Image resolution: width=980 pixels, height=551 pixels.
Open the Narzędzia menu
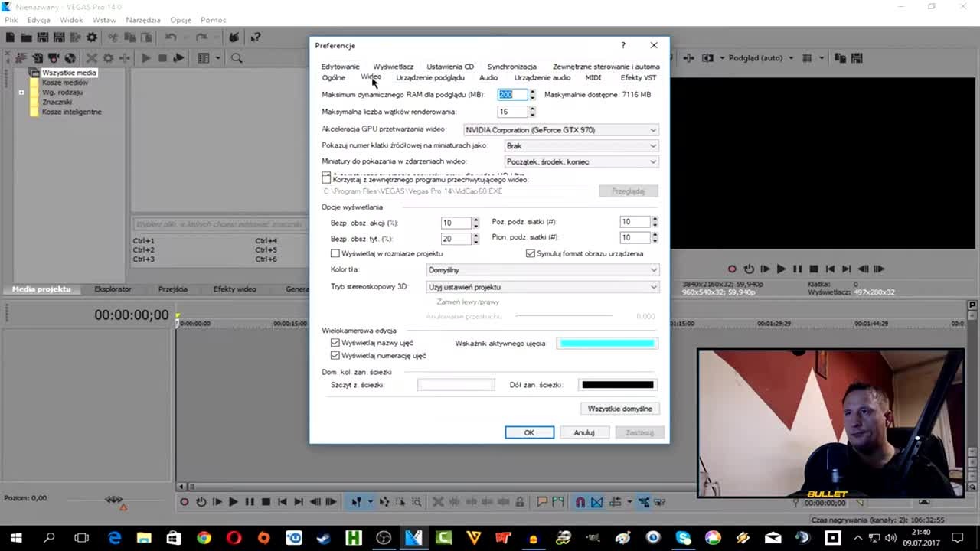click(143, 20)
